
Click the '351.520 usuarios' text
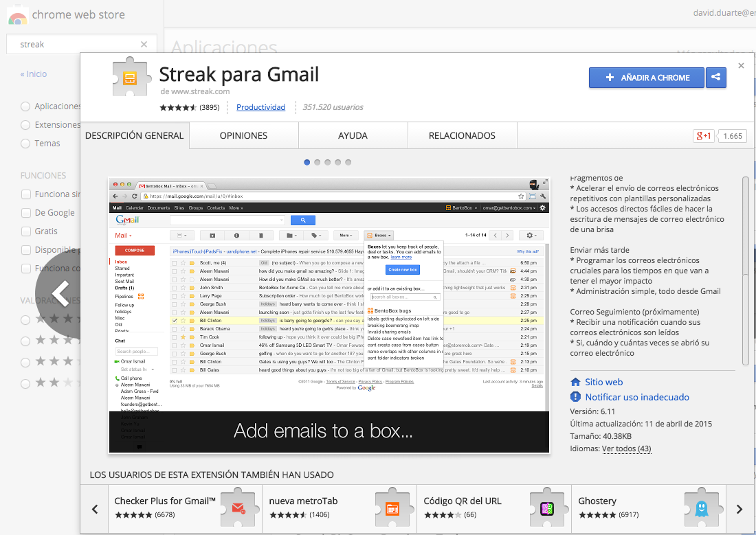(x=333, y=107)
